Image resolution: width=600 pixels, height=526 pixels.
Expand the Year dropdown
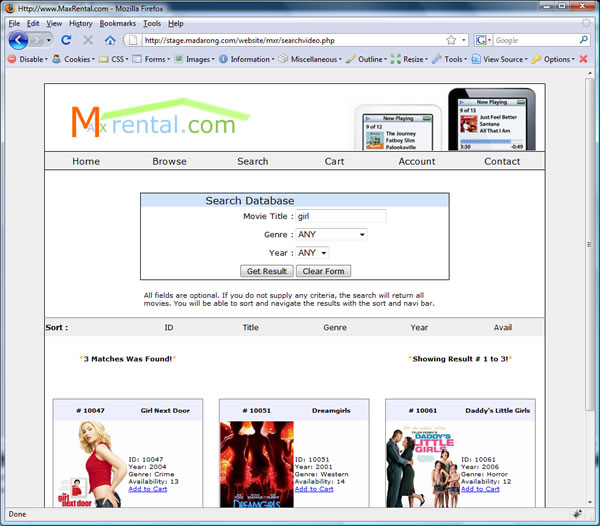(312, 253)
